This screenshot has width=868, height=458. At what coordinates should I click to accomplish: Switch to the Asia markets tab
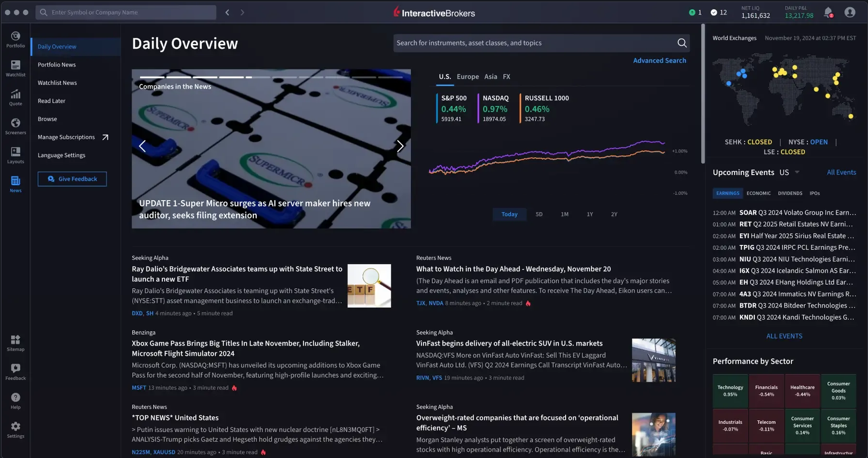coord(490,77)
